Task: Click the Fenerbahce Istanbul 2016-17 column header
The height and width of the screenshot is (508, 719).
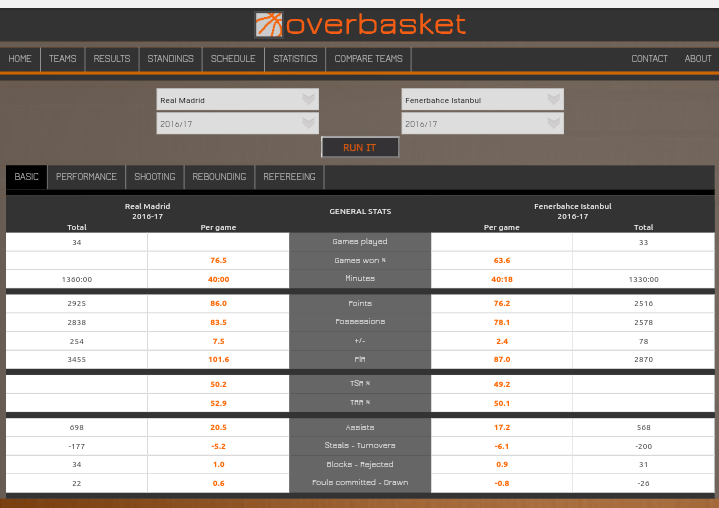Action: (x=573, y=211)
